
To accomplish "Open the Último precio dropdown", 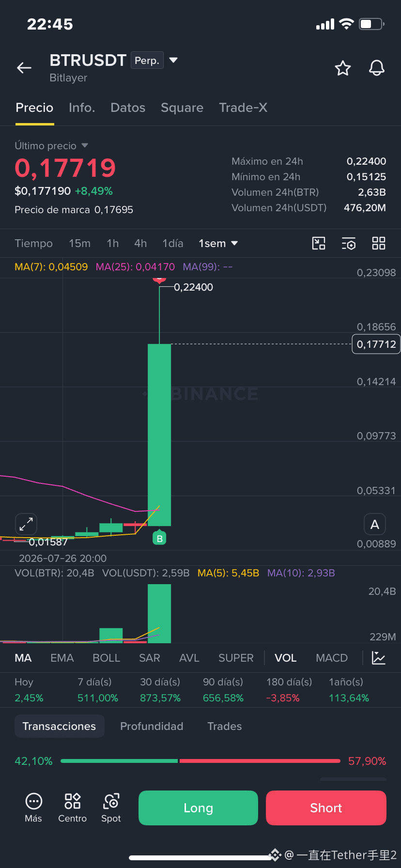I will [85, 145].
